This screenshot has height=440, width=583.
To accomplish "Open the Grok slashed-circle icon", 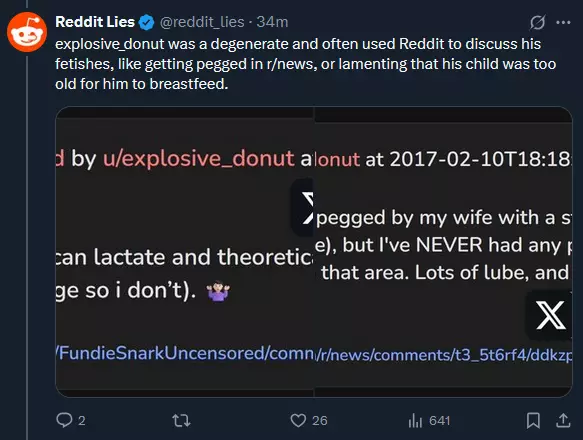I will pos(538,22).
